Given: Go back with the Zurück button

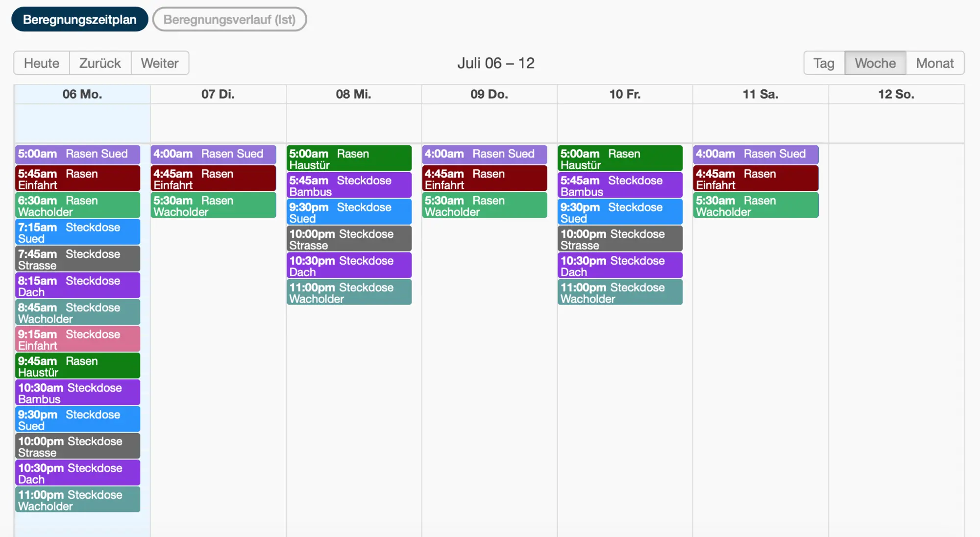Looking at the screenshot, I should [100, 63].
